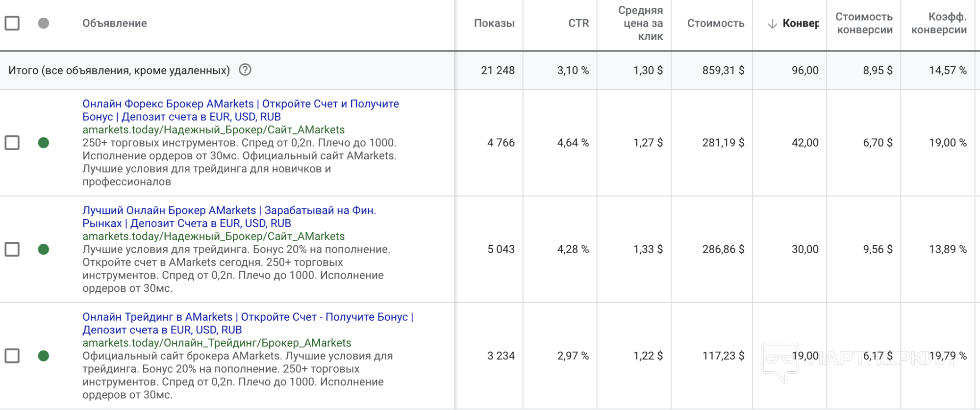Click impressions value '5 043'
Image resolution: width=980 pixels, height=410 pixels.
pos(501,249)
